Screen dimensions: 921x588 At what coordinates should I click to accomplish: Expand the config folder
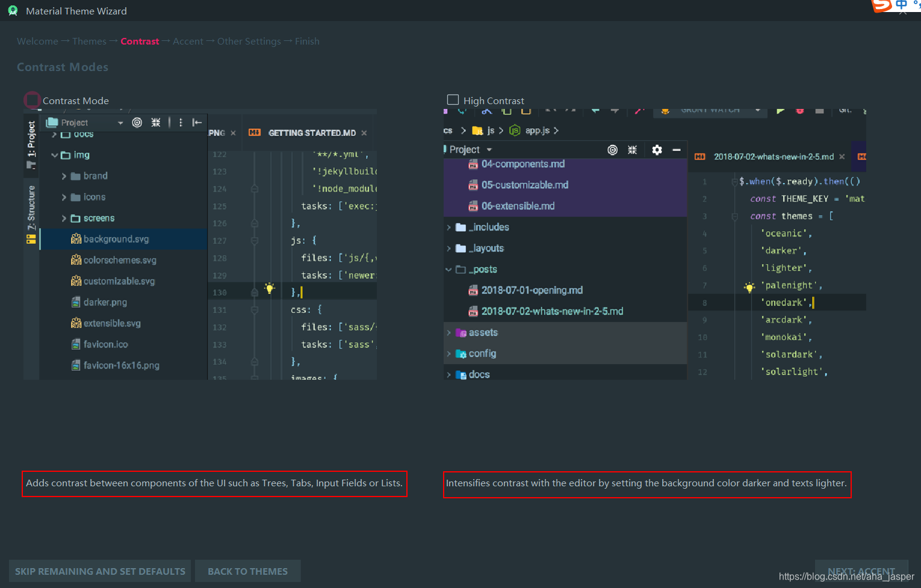(448, 353)
